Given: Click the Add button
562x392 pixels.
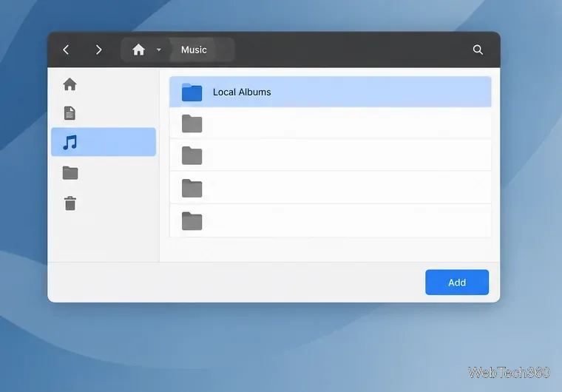Looking at the screenshot, I should [457, 283].
